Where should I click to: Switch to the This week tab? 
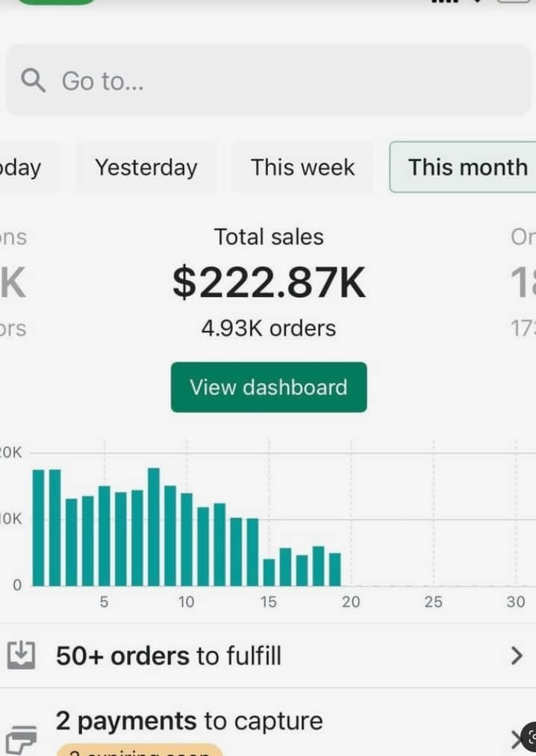click(302, 167)
